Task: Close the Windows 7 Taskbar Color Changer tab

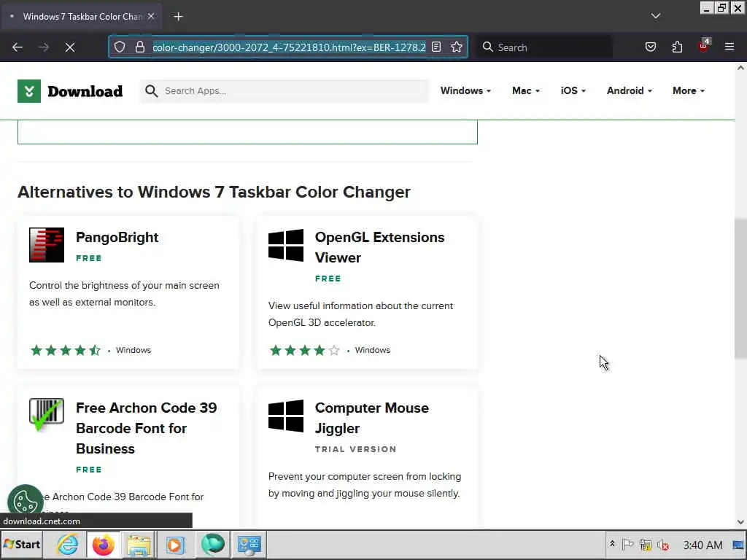Action: (x=151, y=16)
